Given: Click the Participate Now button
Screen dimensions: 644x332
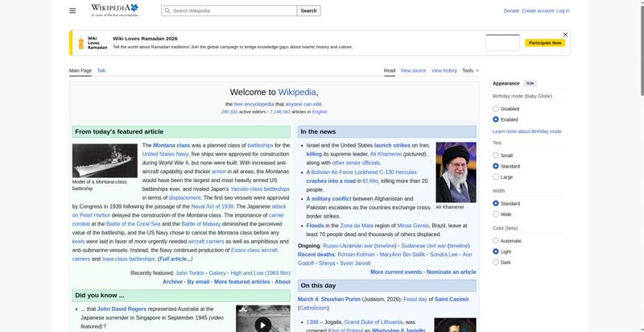Looking at the screenshot, I should (x=545, y=43).
